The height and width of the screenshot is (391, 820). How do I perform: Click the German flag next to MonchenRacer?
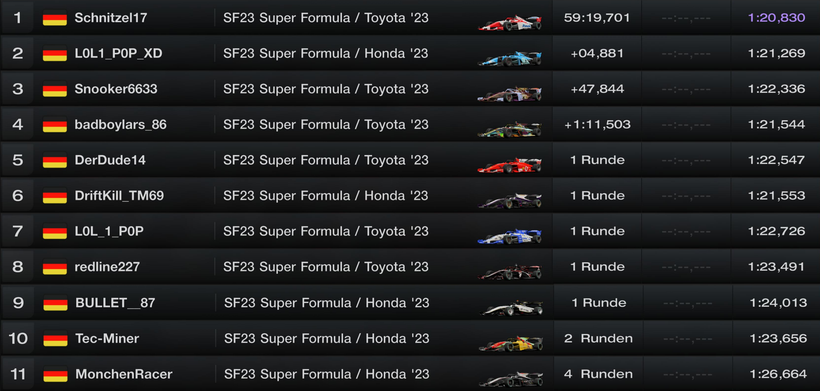point(55,375)
